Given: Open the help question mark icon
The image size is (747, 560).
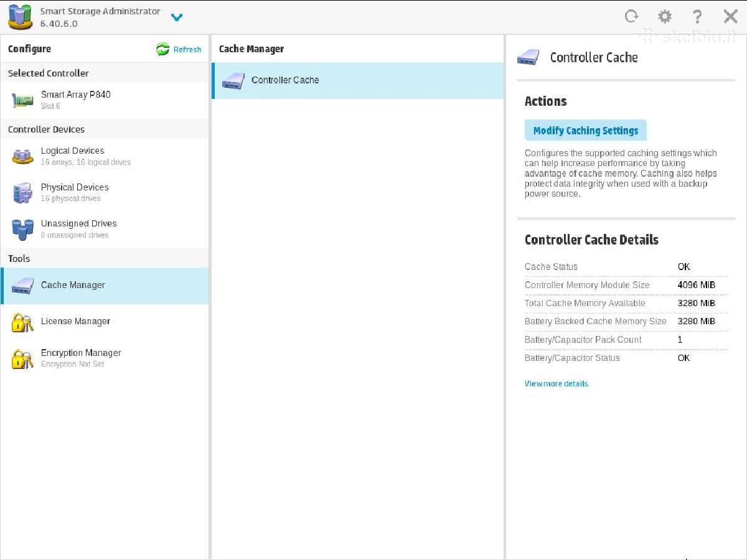Looking at the screenshot, I should pos(698,16).
